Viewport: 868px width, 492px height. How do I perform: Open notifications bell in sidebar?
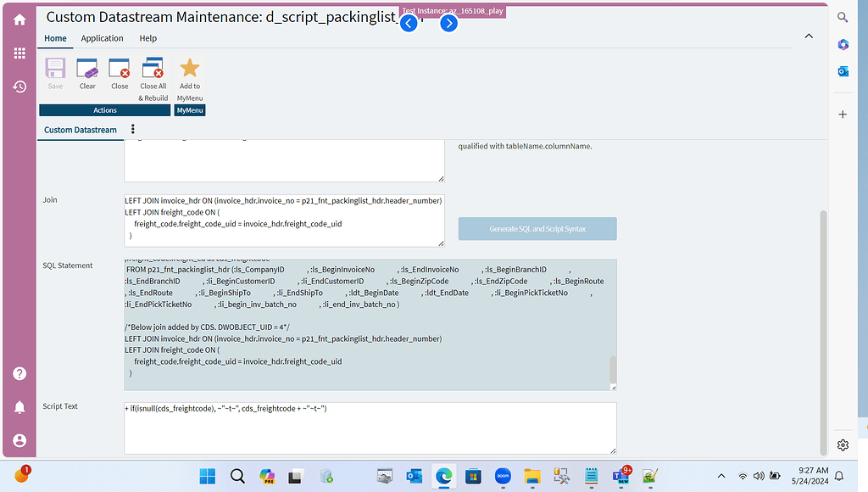coord(19,406)
